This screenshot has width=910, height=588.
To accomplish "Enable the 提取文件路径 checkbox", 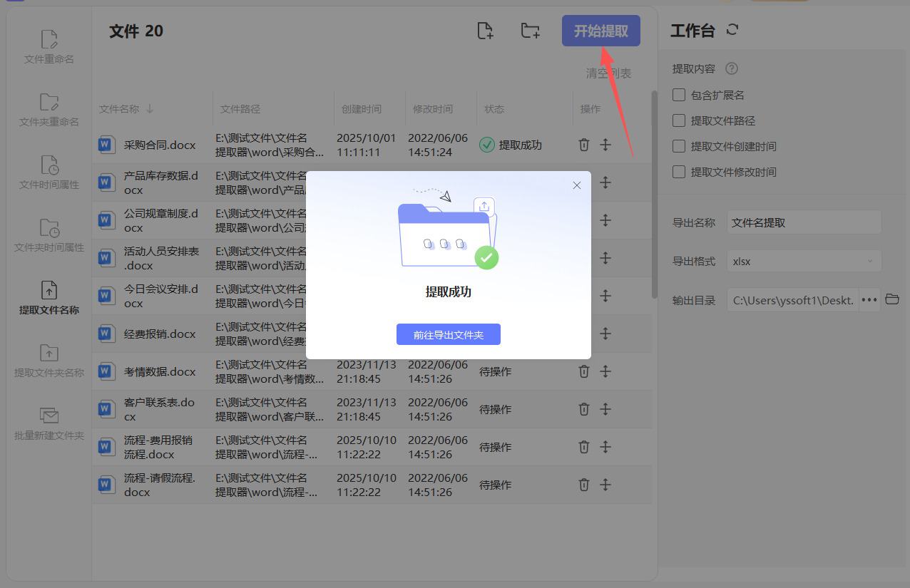I will (679, 120).
